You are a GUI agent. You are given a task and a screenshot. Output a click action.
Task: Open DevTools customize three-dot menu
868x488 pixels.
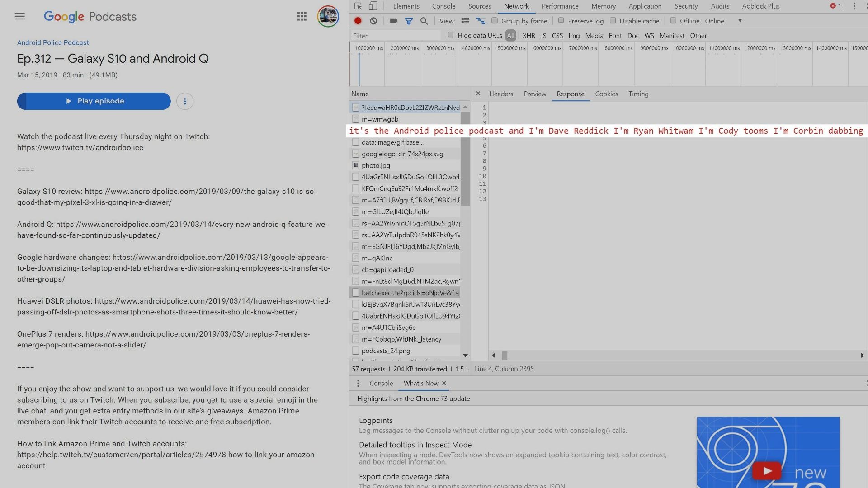(854, 6)
